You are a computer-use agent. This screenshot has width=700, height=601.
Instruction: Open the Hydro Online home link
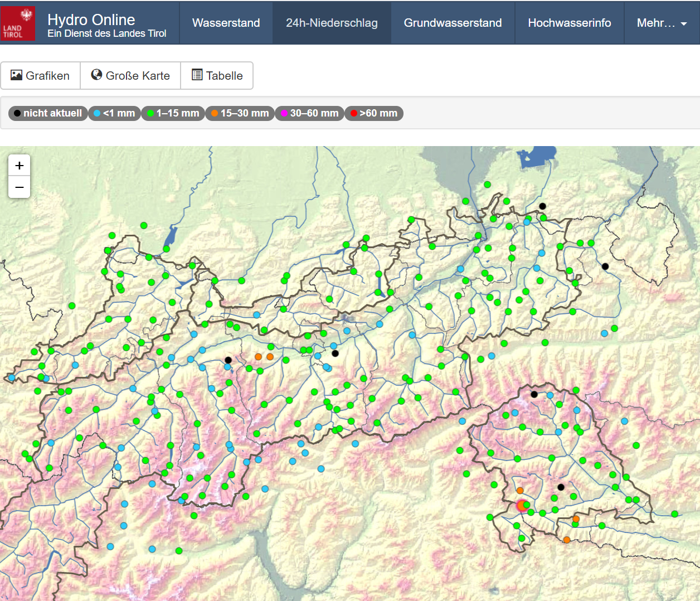[x=91, y=20]
